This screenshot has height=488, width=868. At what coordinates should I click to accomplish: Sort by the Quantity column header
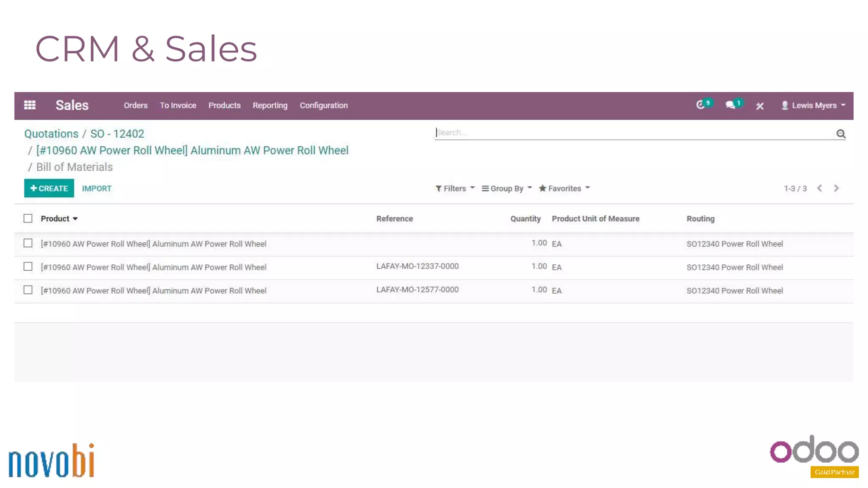coord(526,219)
